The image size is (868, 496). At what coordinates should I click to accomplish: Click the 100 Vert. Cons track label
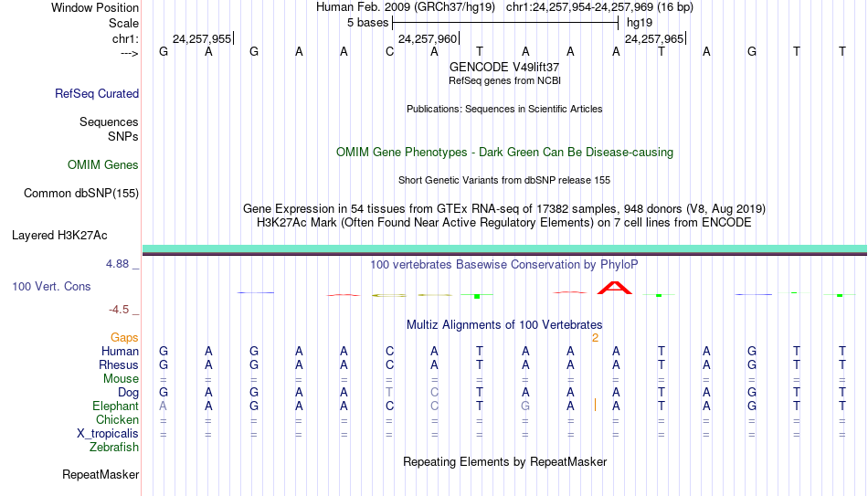51,286
